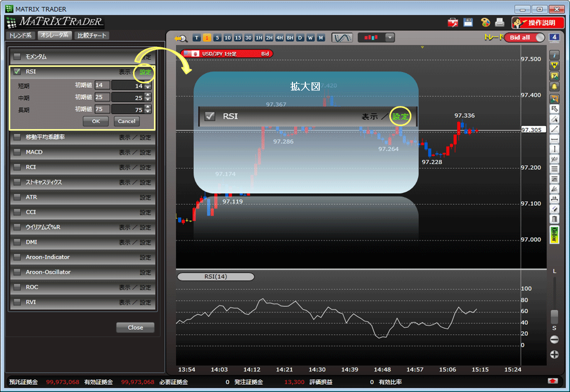The height and width of the screenshot is (392, 570).
Task: Enable the RCI checkbox
Action: 17,167
